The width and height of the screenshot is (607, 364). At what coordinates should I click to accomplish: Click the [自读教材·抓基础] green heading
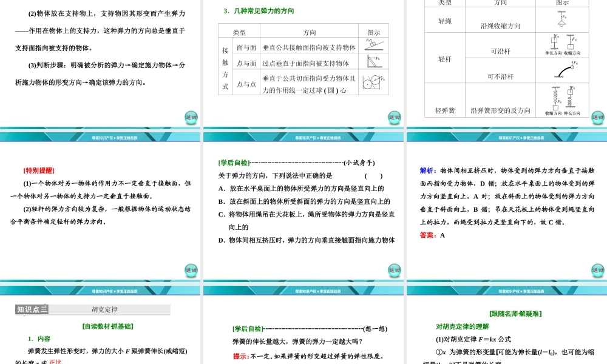[107, 326]
